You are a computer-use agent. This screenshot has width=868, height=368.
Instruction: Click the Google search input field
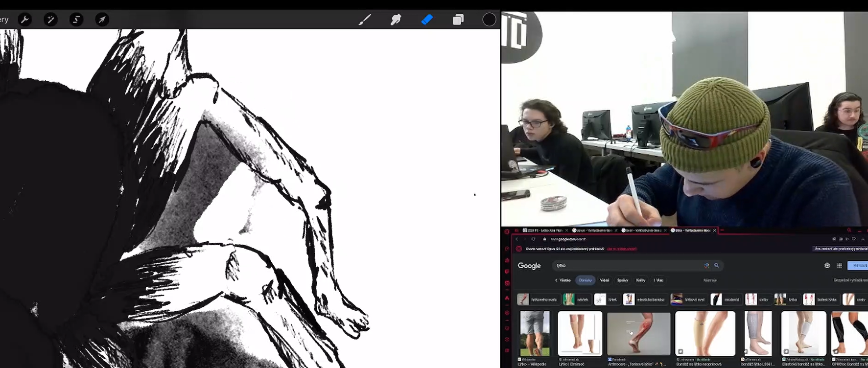627,265
